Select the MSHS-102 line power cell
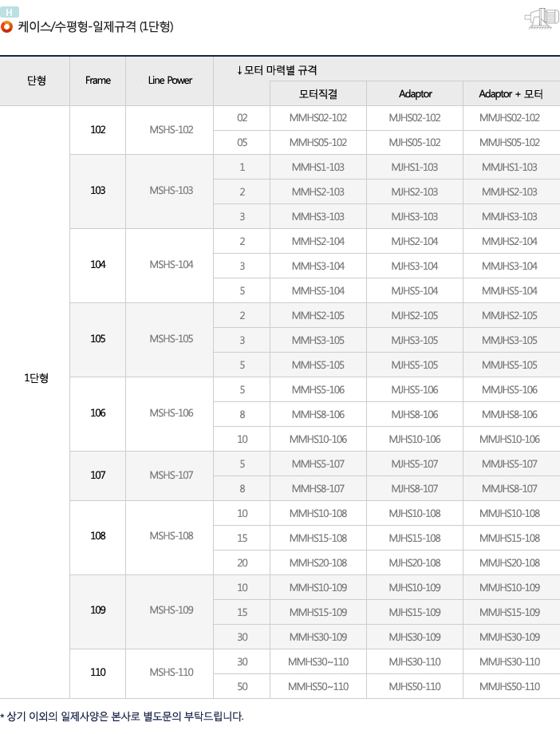This screenshot has width=560, height=734. (x=172, y=130)
